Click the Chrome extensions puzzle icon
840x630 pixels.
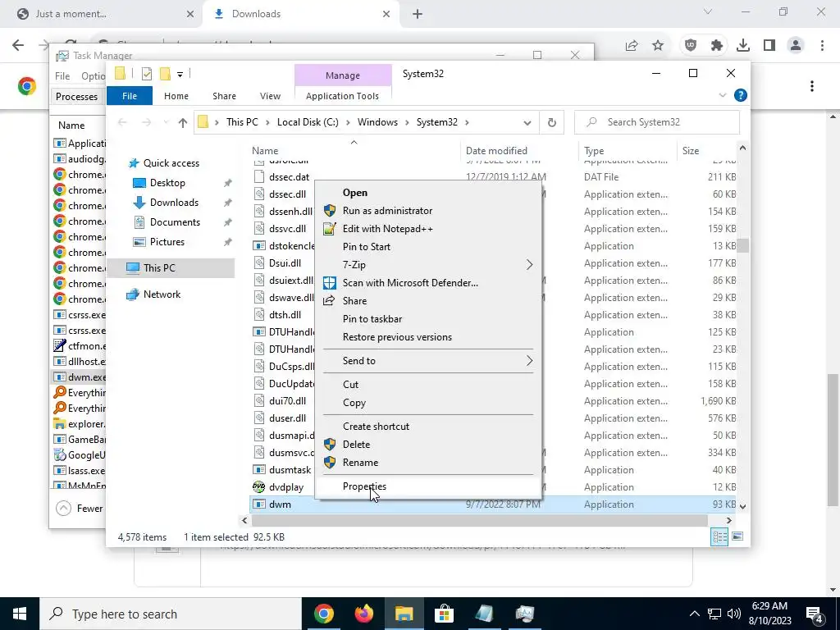717,46
